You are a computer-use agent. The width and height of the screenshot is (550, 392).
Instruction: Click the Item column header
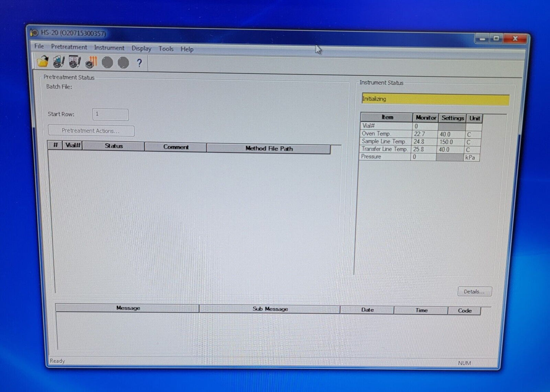click(x=387, y=117)
